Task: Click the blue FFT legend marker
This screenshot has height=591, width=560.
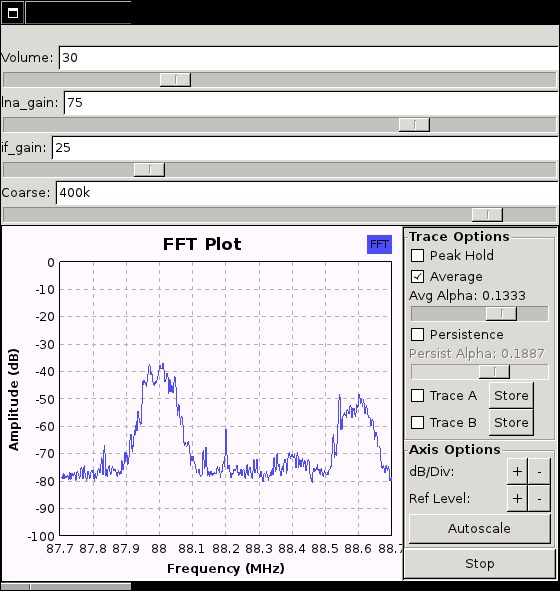Action: click(379, 244)
